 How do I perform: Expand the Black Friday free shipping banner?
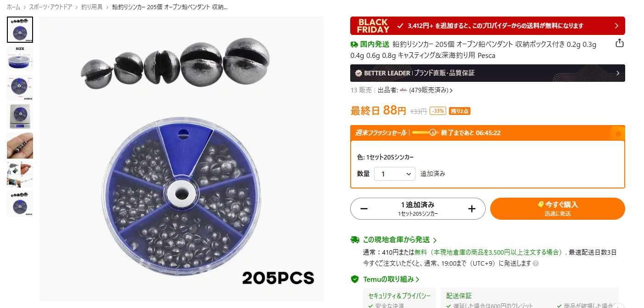pyautogui.click(x=487, y=26)
